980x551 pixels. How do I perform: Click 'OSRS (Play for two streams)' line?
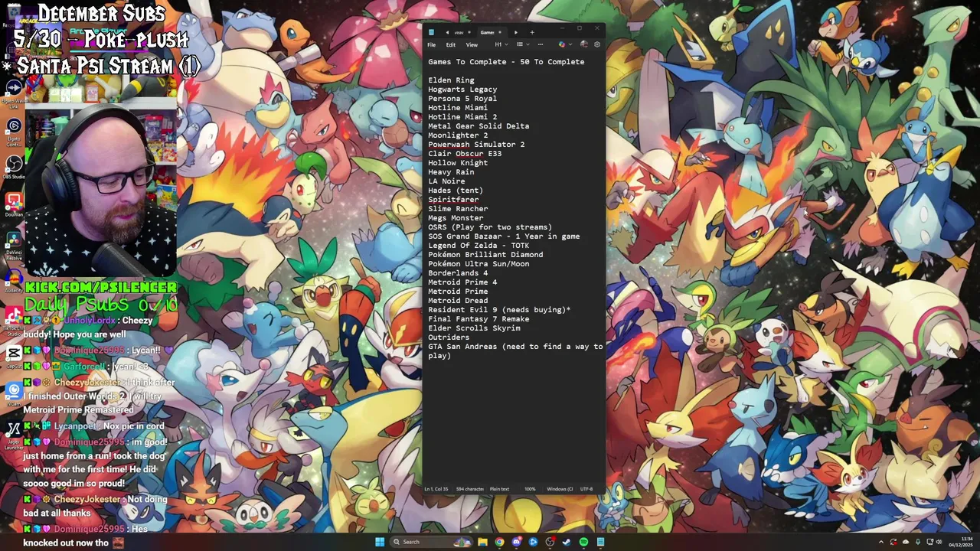pyautogui.click(x=490, y=227)
